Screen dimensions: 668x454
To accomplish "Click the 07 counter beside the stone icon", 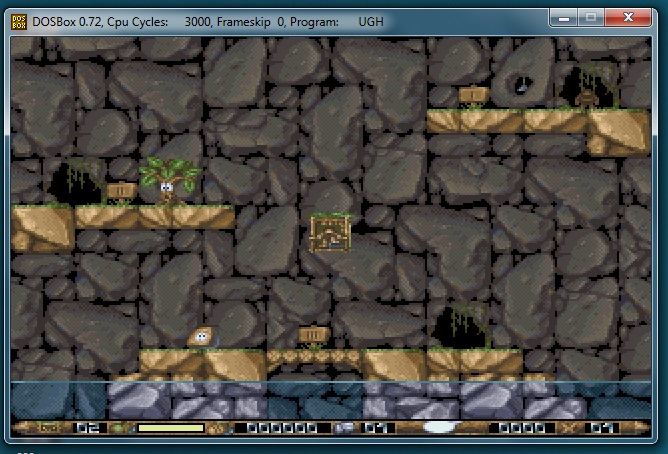I will 377,428.
